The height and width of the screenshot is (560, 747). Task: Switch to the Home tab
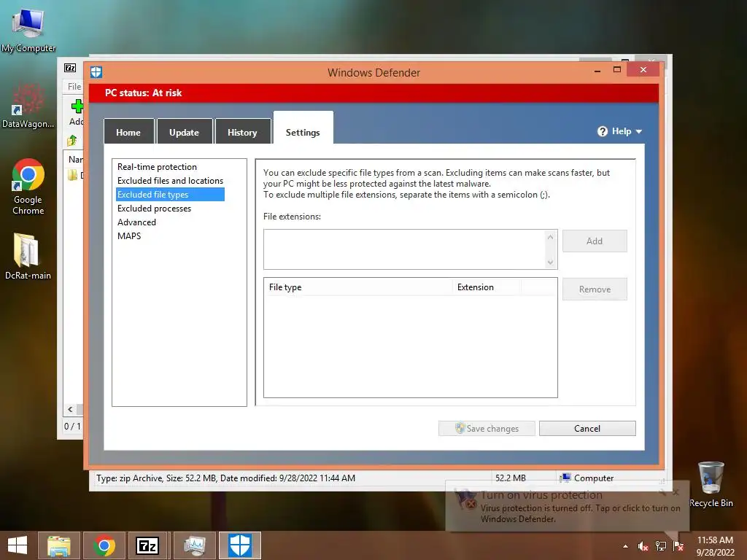point(128,132)
